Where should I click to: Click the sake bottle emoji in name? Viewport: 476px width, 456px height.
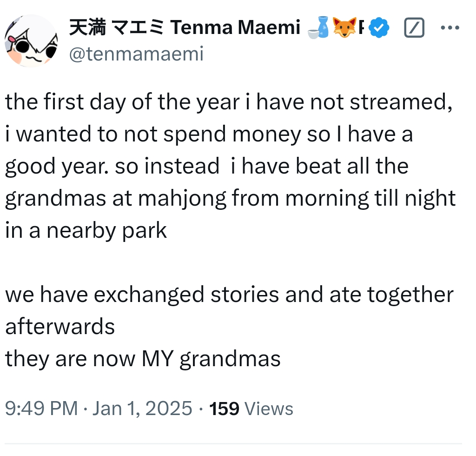click(x=319, y=28)
